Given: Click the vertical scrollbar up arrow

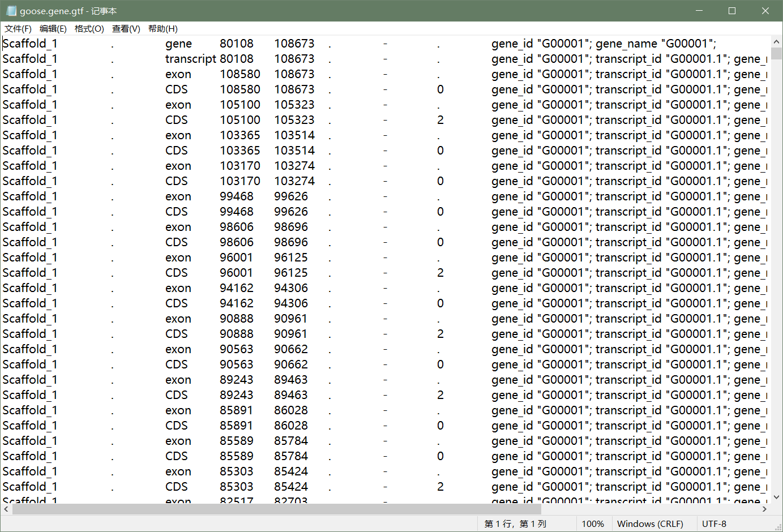Looking at the screenshot, I should tap(776, 41).
